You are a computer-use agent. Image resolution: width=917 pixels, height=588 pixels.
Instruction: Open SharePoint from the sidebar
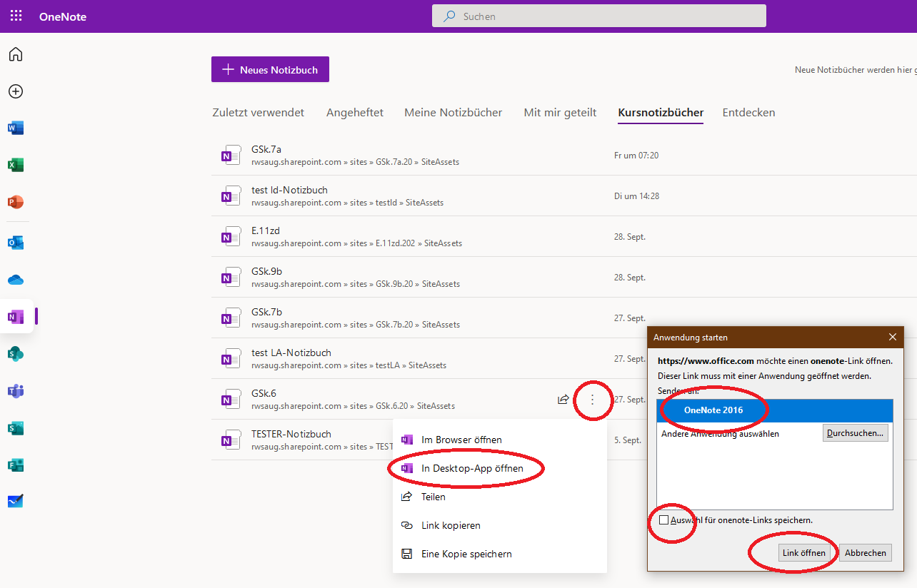[16, 354]
